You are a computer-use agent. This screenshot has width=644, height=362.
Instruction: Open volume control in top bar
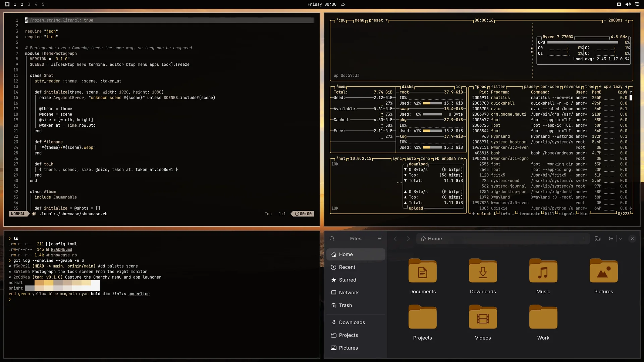tap(628, 4)
